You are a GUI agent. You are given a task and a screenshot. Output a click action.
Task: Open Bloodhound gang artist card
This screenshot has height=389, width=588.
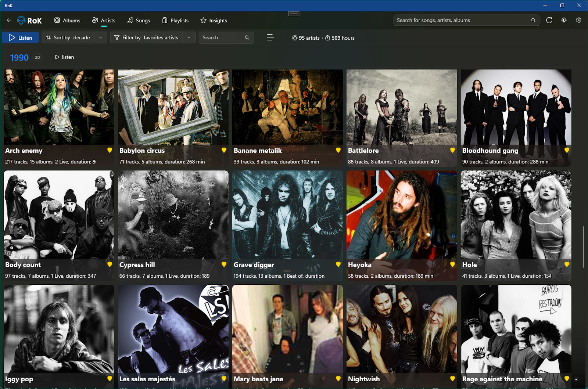(x=516, y=118)
